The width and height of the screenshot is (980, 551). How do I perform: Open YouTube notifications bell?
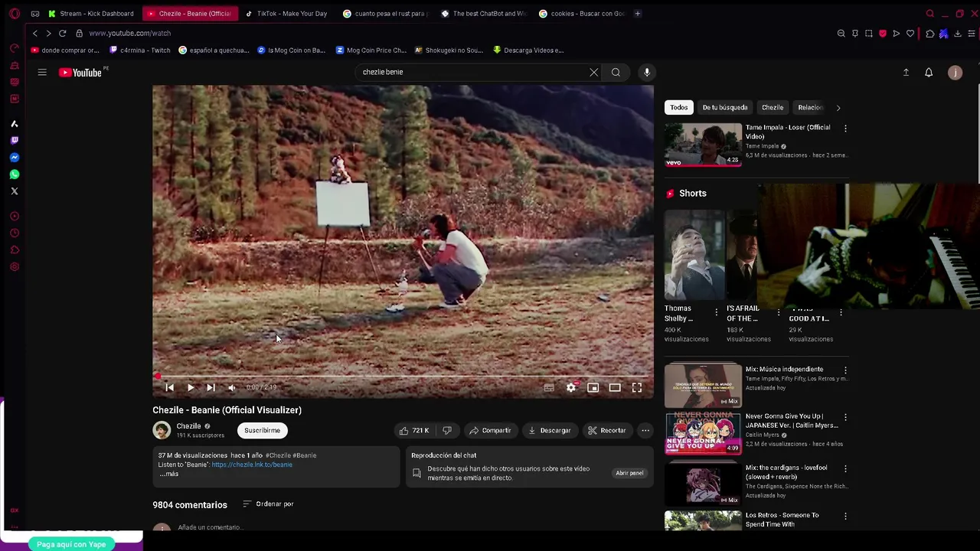click(x=929, y=72)
